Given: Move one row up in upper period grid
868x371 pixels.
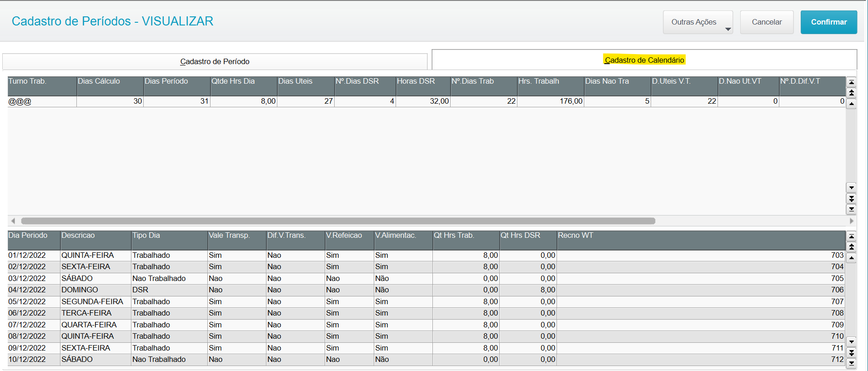Looking at the screenshot, I should [851, 104].
